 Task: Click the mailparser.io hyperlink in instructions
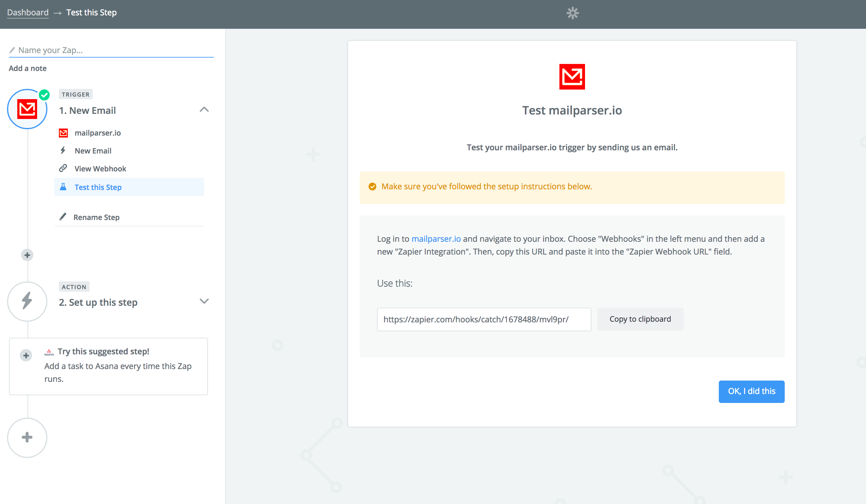(x=436, y=238)
